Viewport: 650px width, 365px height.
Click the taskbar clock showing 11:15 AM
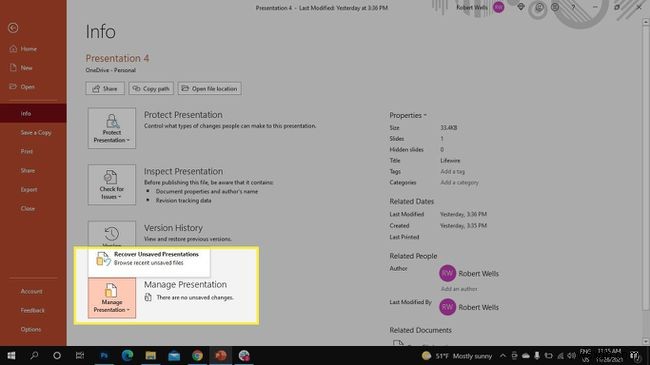click(609, 355)
